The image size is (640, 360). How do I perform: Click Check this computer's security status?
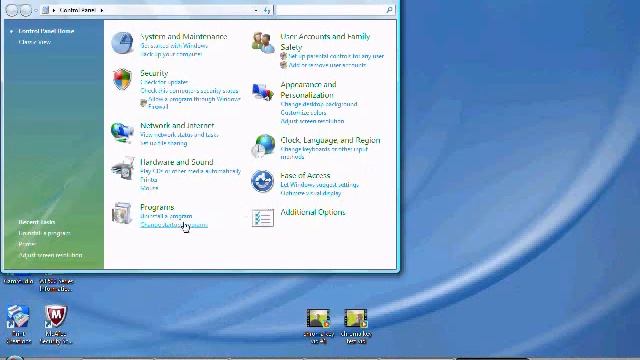(189, 91)
